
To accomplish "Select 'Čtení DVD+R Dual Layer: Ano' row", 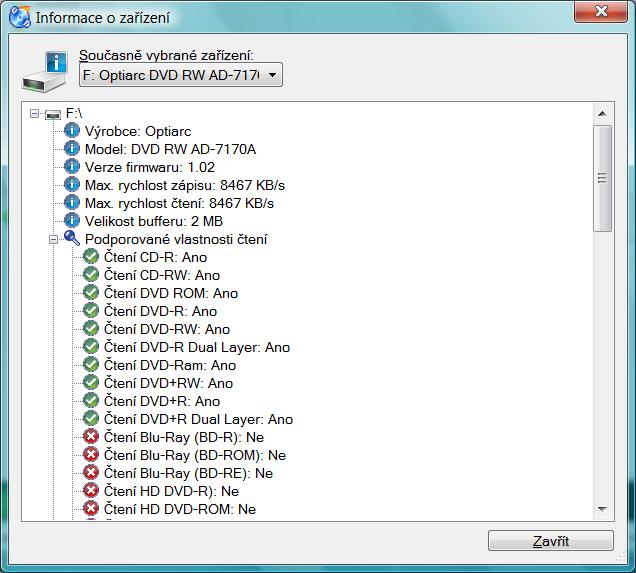I will pos(198,419).
